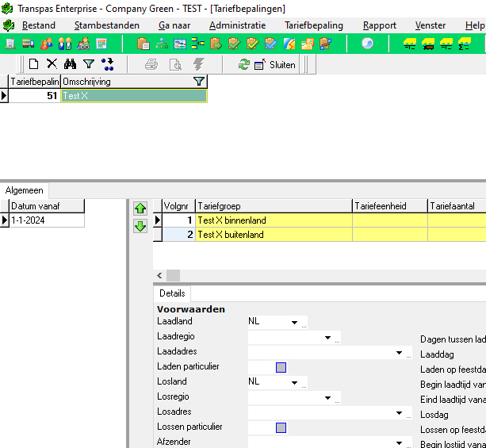
Task: Move tariff group up with green arrow
Action: click(x=140, y=209)
